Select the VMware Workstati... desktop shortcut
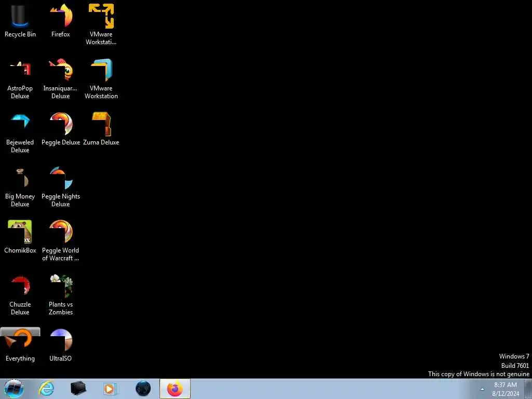The image size is (532, 399). point(101,24)
